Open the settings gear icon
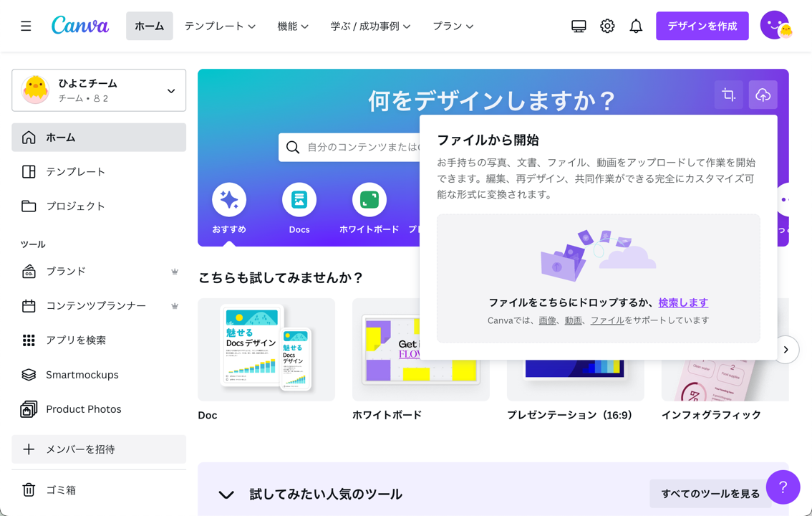Image resolution: width=812 pixels, height=516 pixels. pyautogui.click(x=607, y=26)
